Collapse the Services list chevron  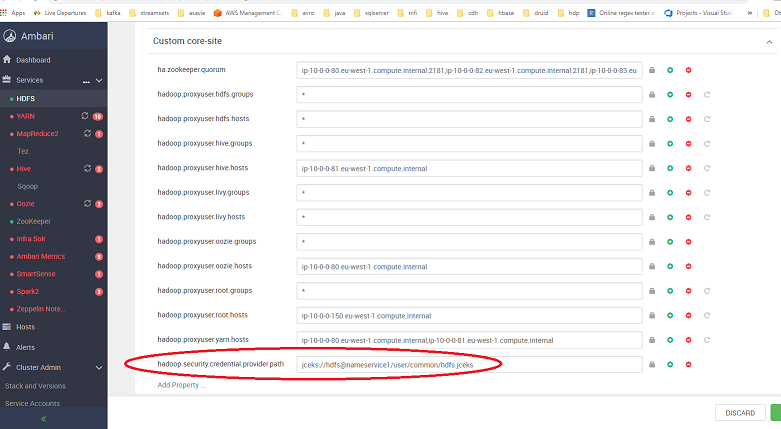point(99,80)
